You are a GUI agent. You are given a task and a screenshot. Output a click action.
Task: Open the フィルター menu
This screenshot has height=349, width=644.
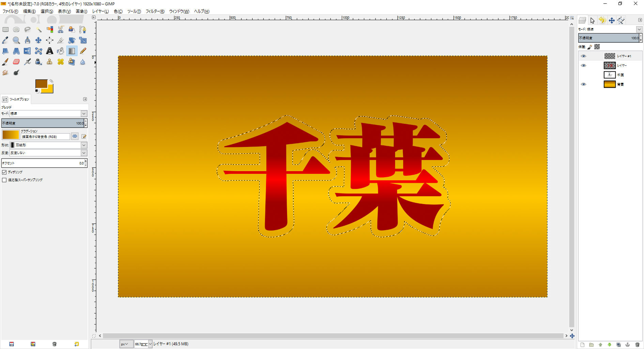pyautogui.click(x=155, y=11)
